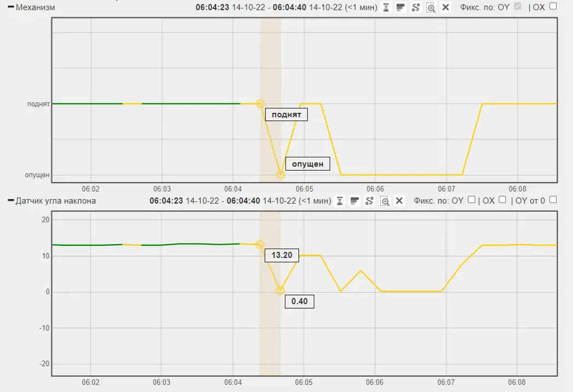Viewport: 573px width, 392px height.
Task: Click connected-points icon in Датчик угла наклона header
Action: click(369, 201)
